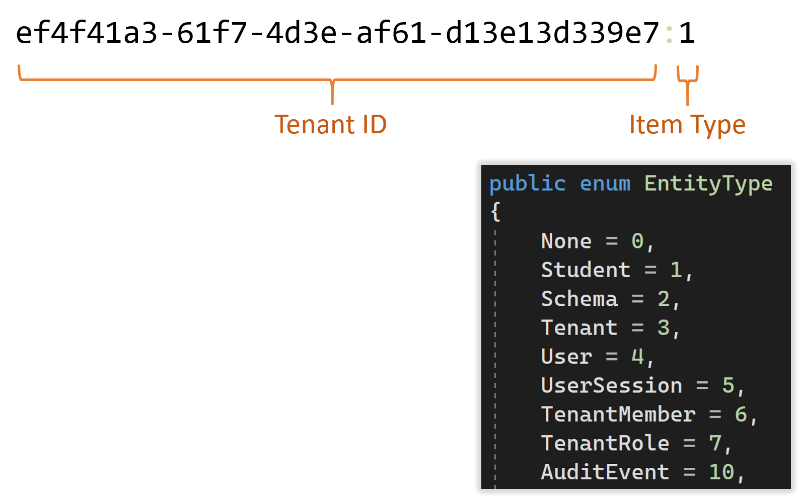Click the trailing digit 1 after the colon
The image size is (800, 503).
[687, 34]
